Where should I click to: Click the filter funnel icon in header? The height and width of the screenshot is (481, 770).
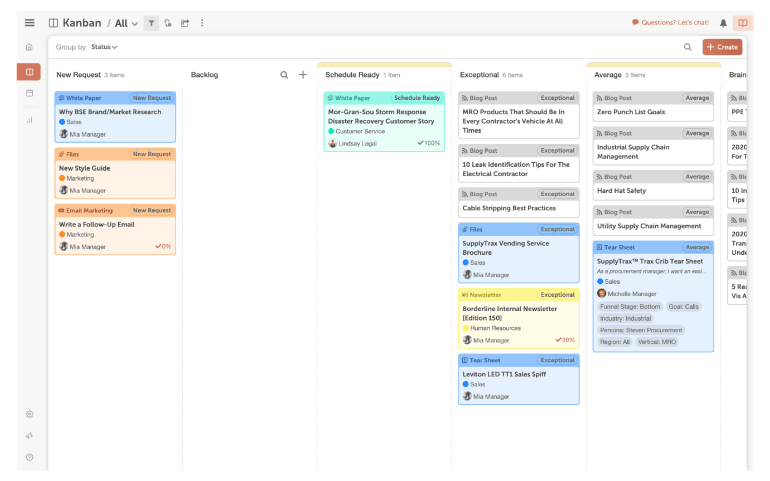151,23
